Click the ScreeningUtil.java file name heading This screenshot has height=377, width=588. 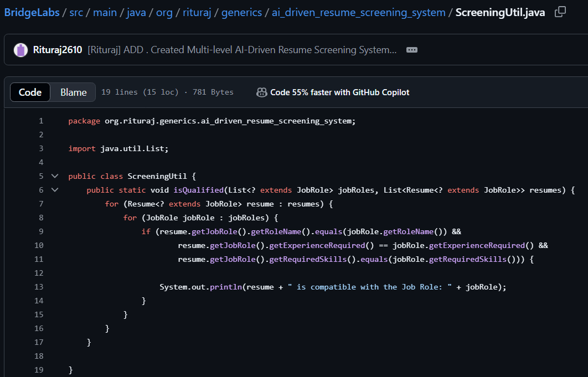coord(501,12)
